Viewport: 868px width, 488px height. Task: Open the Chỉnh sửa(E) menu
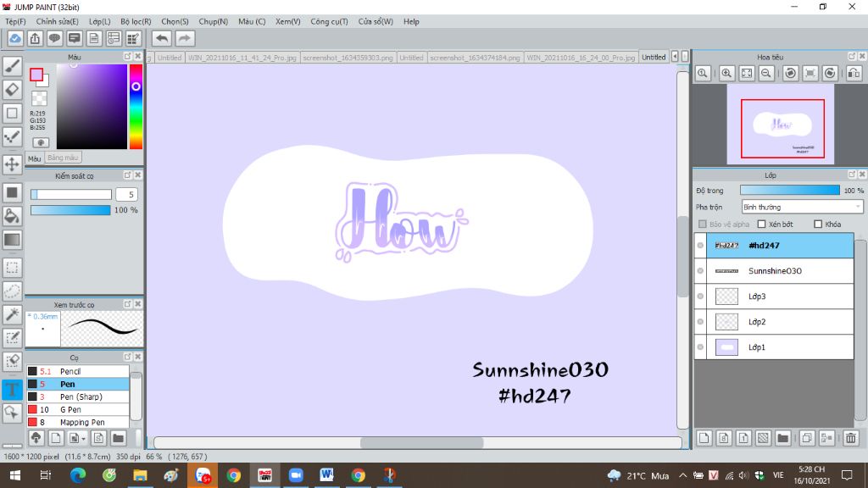[57, 21]
